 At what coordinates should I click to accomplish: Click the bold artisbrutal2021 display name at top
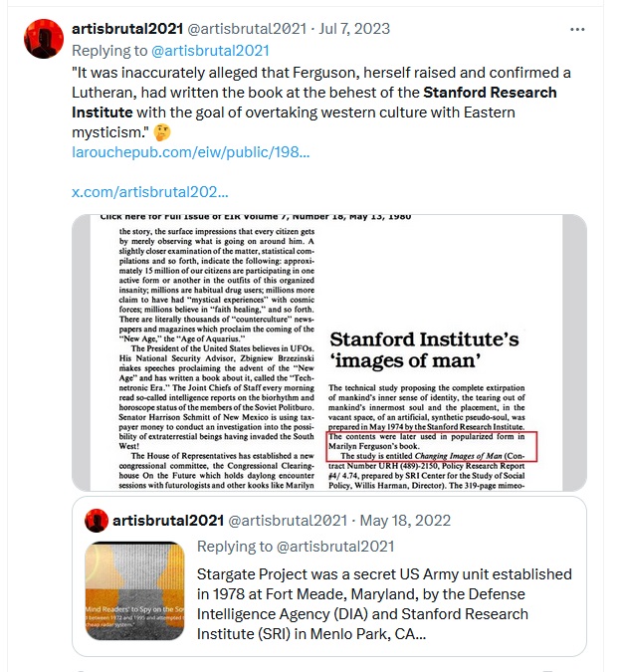127,29
